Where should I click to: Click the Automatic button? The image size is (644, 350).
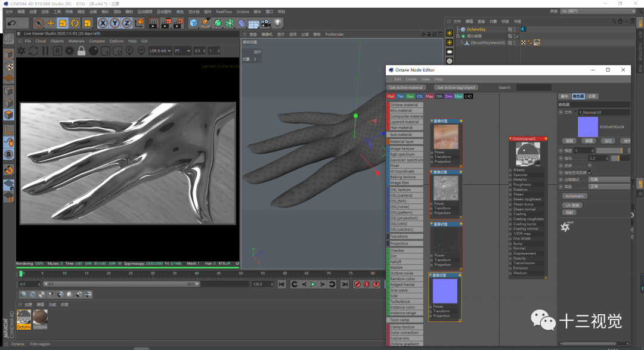tap(574, 196)
